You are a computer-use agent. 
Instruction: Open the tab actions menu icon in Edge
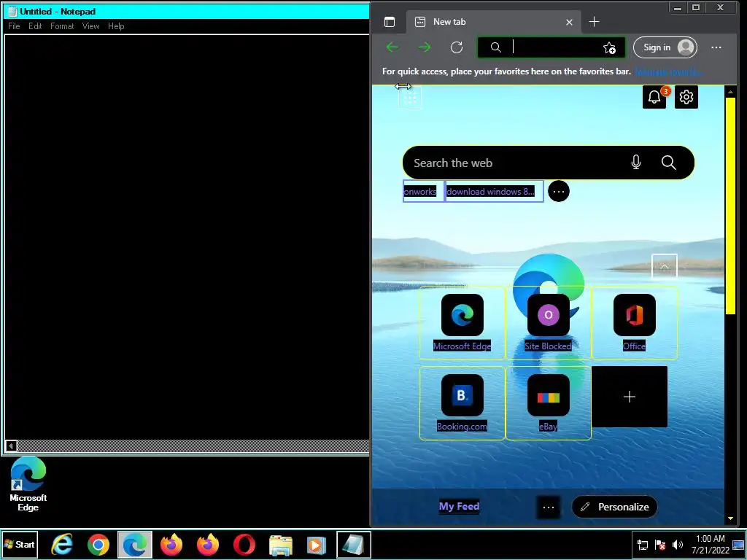coord(390,22)
